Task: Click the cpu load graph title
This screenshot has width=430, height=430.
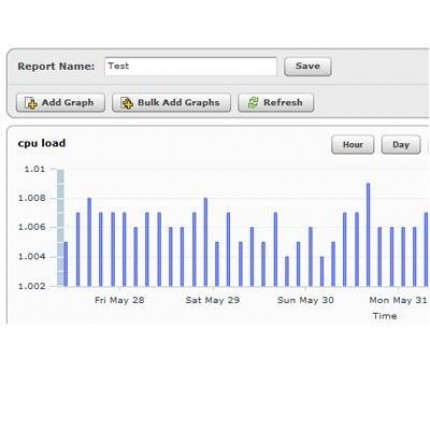Action: (42, 143)
